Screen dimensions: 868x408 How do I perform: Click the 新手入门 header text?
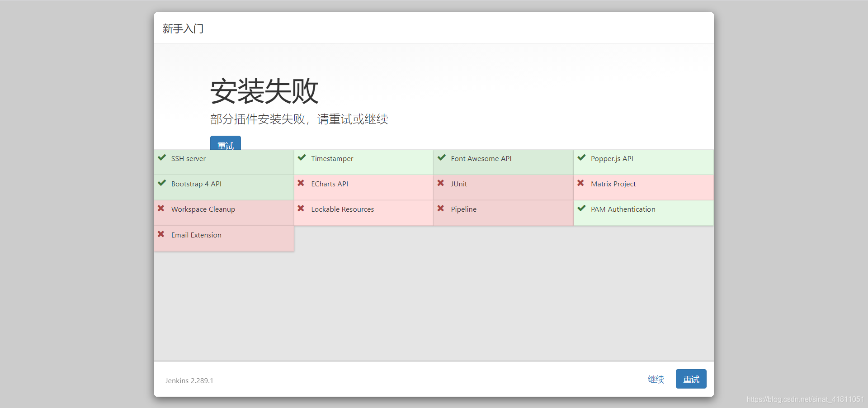183,28
